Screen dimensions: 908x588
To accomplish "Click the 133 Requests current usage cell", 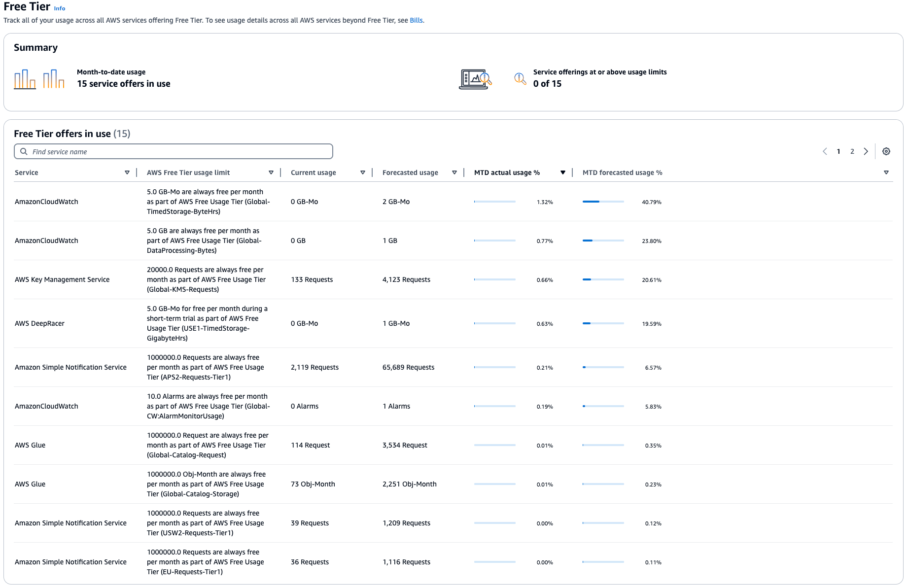I will [312, 279].
